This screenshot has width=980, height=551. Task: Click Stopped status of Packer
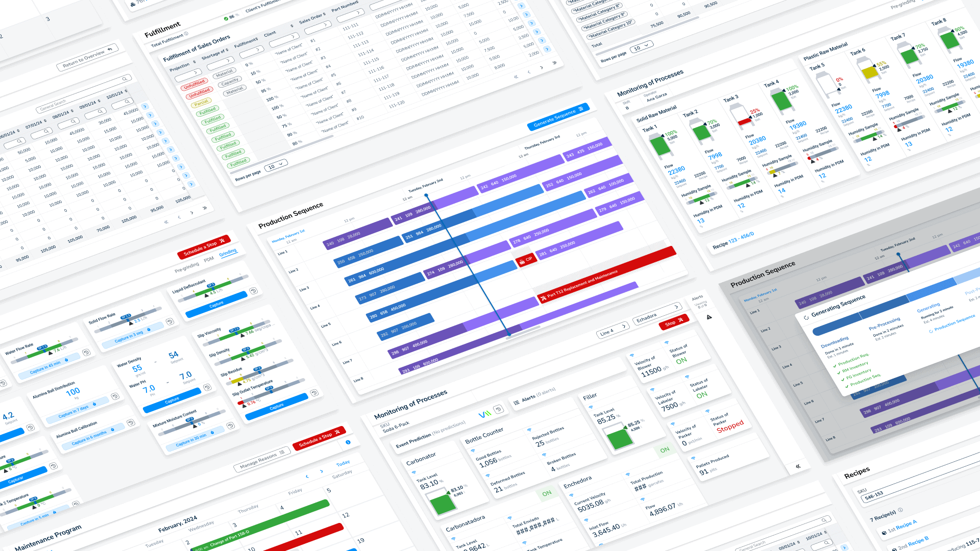click(730, 426)
